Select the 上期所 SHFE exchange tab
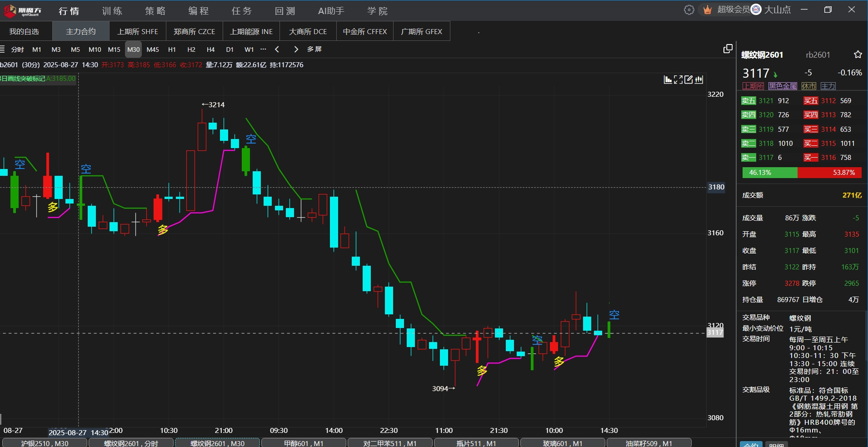Viewport: 868px width, 447px height. point(138,31)
